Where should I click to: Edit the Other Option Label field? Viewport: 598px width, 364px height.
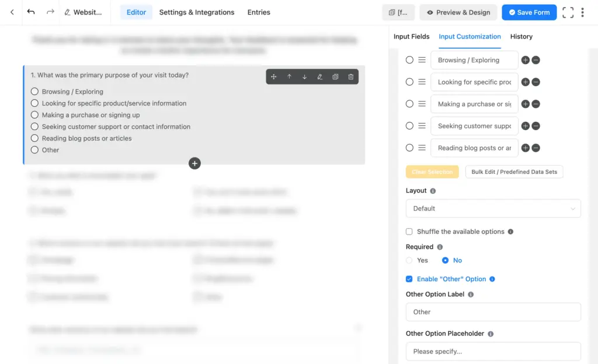[493, 312]
